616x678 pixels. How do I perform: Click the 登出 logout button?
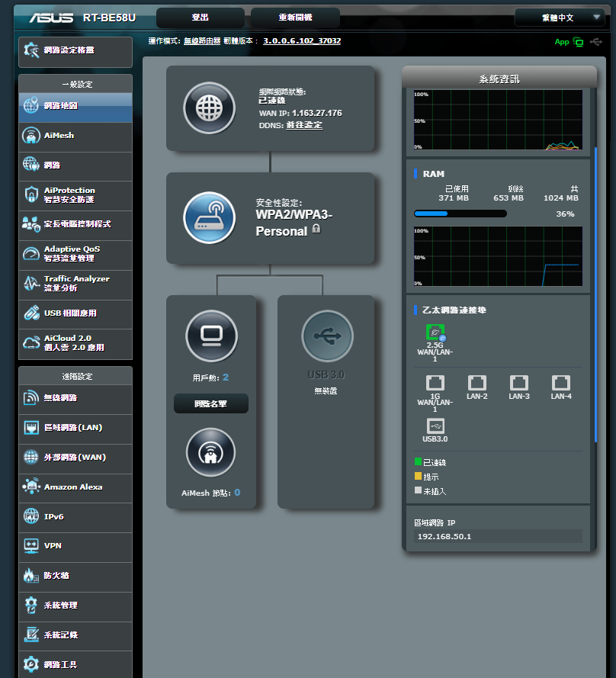pyautogui.click(x=201, y=18)
